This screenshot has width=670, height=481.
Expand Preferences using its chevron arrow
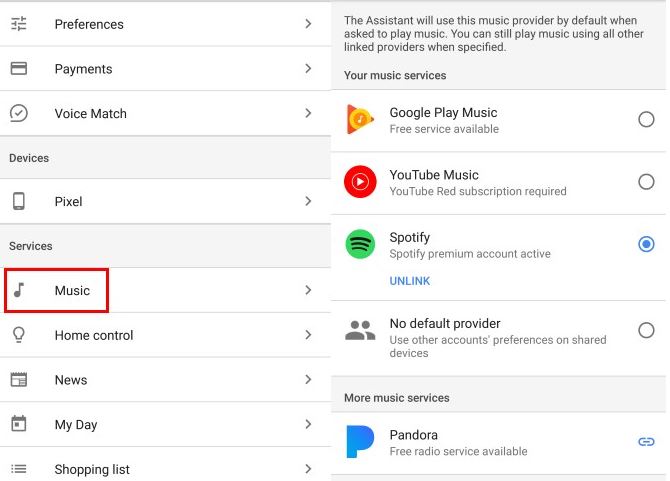308,24
